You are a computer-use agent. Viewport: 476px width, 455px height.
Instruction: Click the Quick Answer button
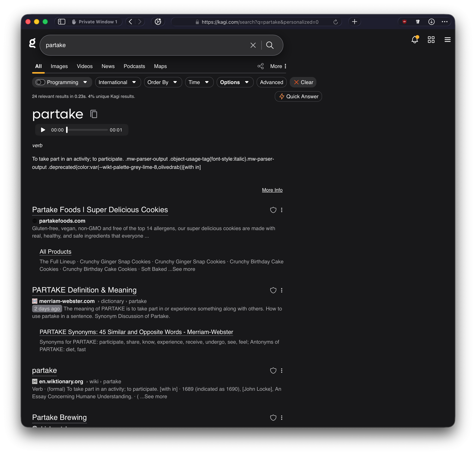298,97
